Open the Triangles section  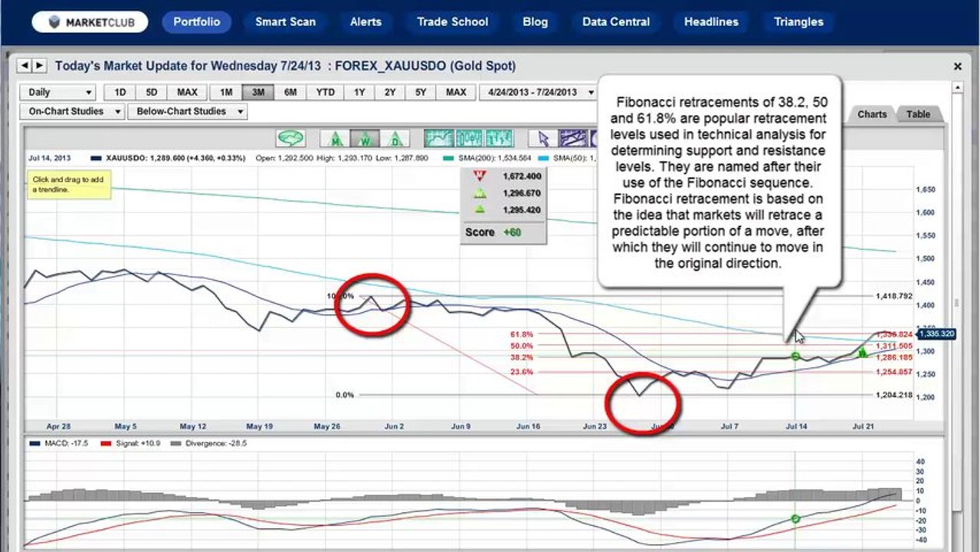[x=798, y=21]
